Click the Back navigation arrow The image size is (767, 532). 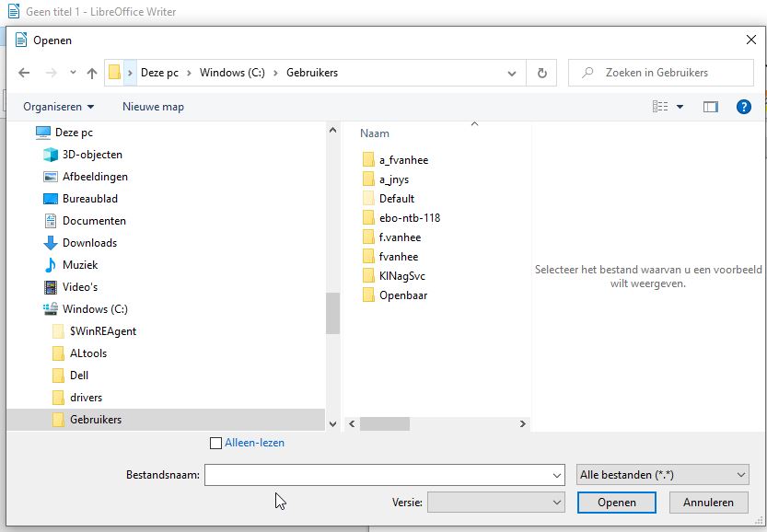[x=24, y=73]
